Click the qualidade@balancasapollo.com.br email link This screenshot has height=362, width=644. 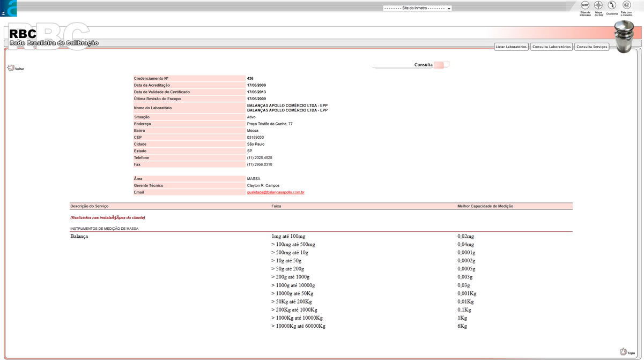point(276,192)
